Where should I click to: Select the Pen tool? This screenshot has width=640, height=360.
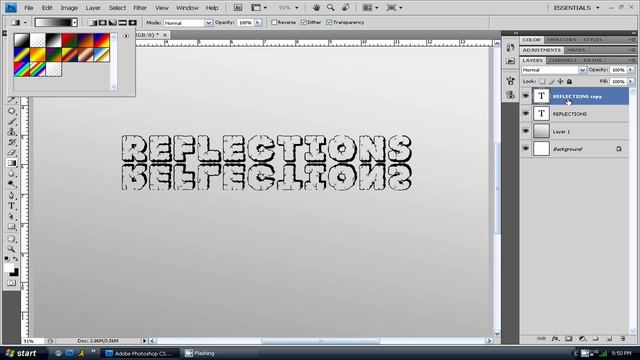11,195
